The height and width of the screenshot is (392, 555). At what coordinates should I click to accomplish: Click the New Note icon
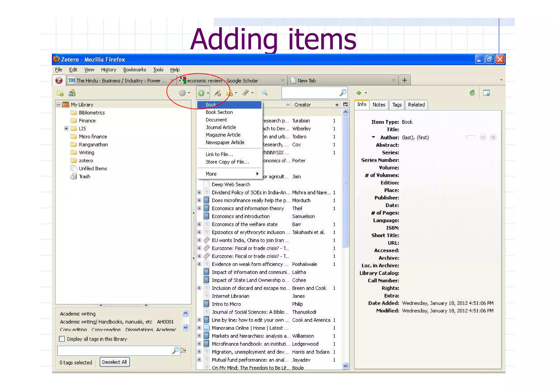tap(230, 93)
